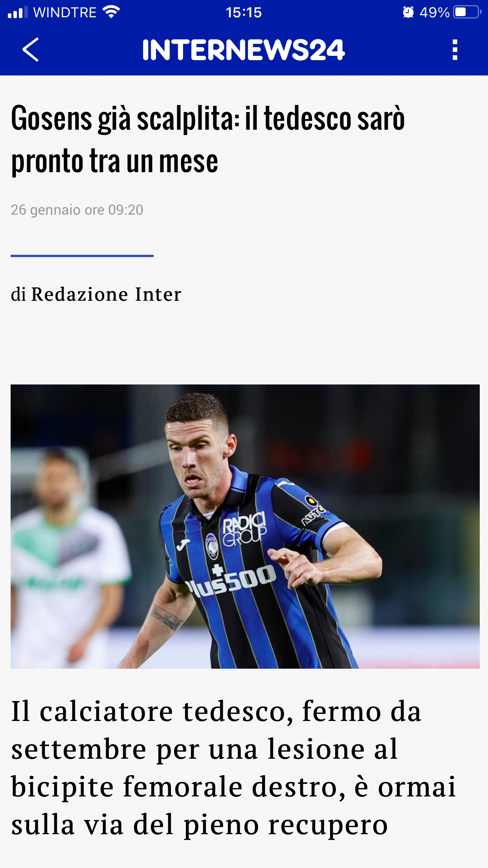The width and height of the screenshot is (488, 868).
Task: Tap the alarm clock status icon
Action: 408,12
